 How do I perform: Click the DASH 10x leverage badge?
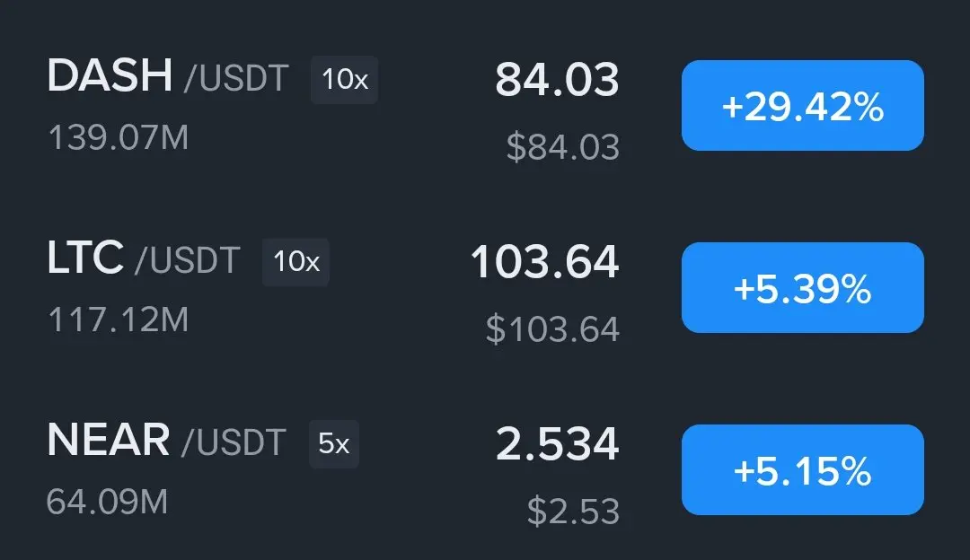(345, 80)
